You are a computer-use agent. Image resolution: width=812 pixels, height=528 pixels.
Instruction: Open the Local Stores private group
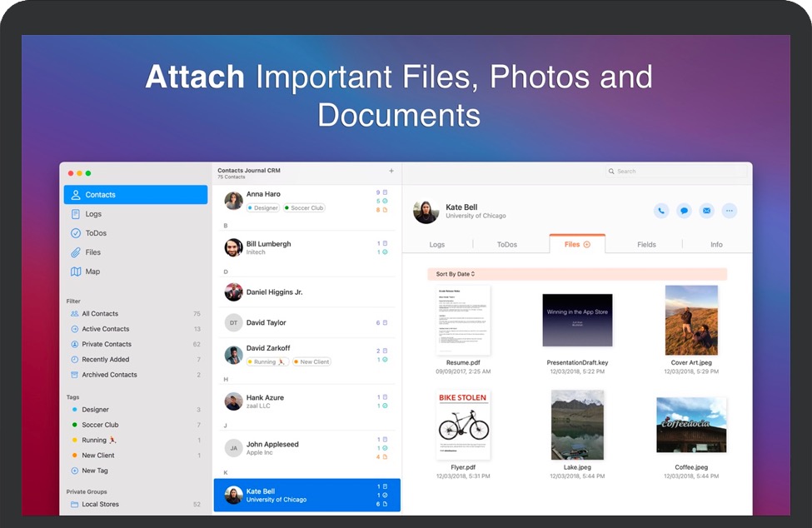pos(100,504)
